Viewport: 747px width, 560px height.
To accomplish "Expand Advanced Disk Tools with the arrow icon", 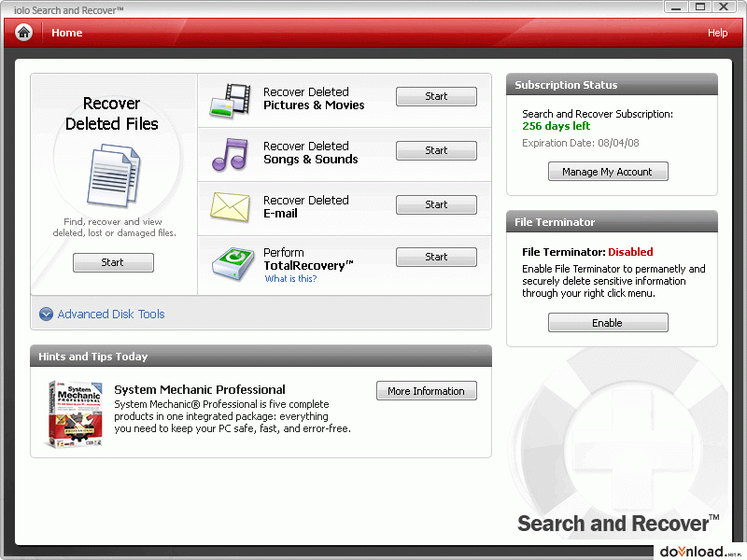I will pos(46,315).
